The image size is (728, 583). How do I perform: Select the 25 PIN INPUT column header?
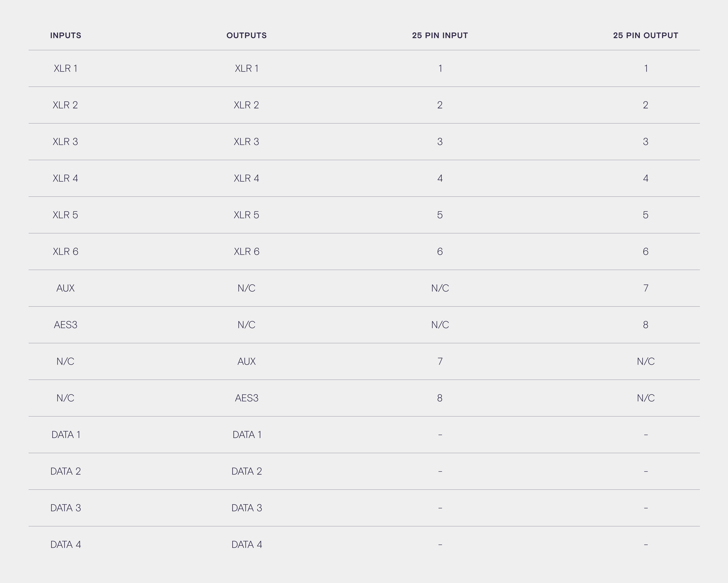coord(440,35)
